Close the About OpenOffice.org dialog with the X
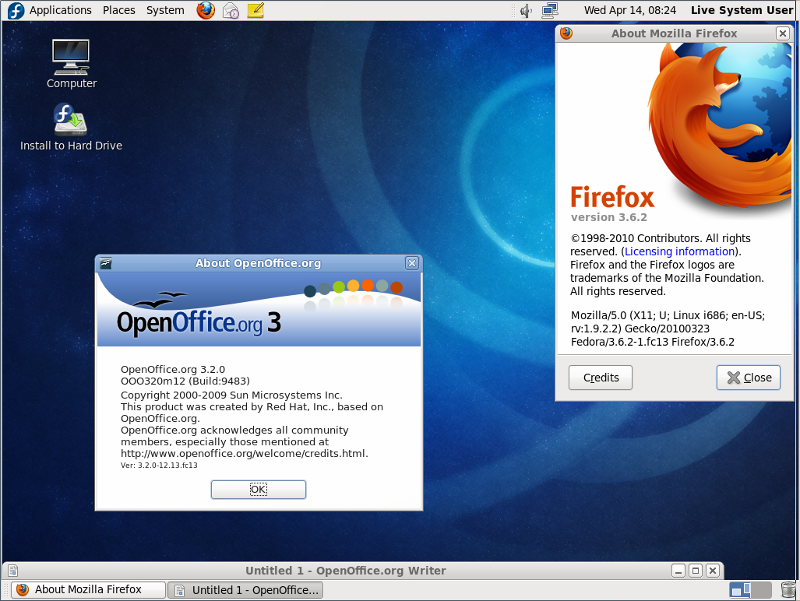The image size is (800, 601). point(412,263)
